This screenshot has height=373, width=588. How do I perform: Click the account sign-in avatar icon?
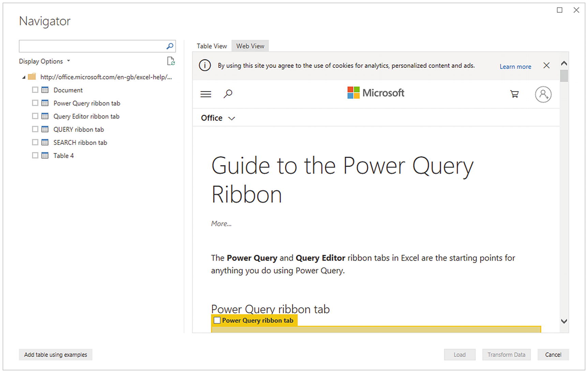(543, 94)
